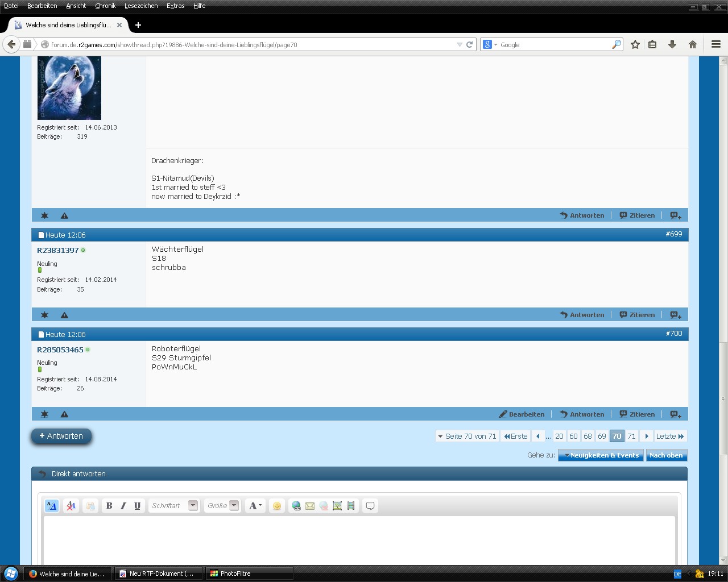Click the insert email envelope icon
The height and width of the screenshot is (582, 728).
pyautogui.click(x=310, y=506)
